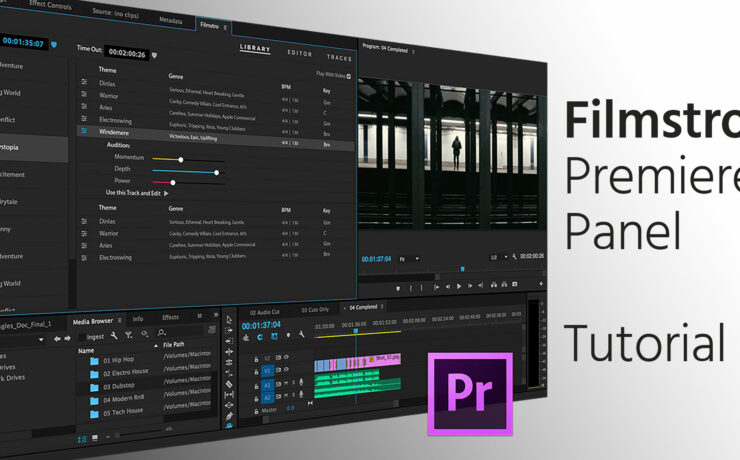
Task: Add a marker in the timeline header
Action: coord(288,335)
